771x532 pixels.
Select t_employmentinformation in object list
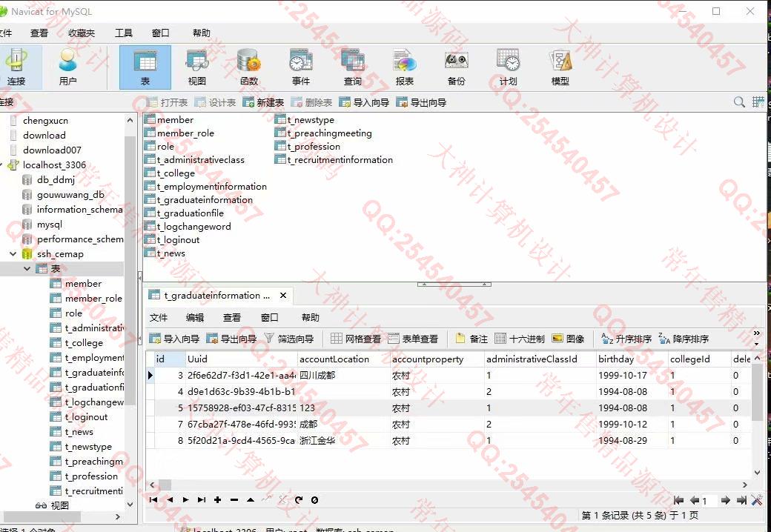[205, 186]
